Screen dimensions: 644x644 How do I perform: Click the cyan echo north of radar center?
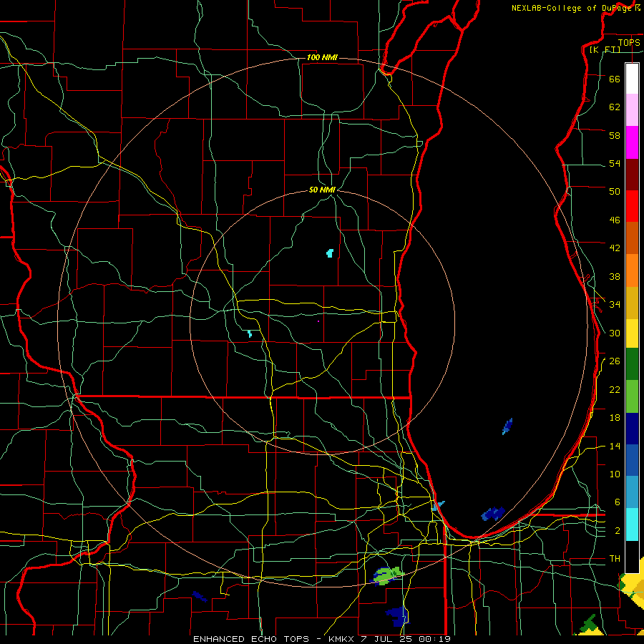click(x=330, y=253)
